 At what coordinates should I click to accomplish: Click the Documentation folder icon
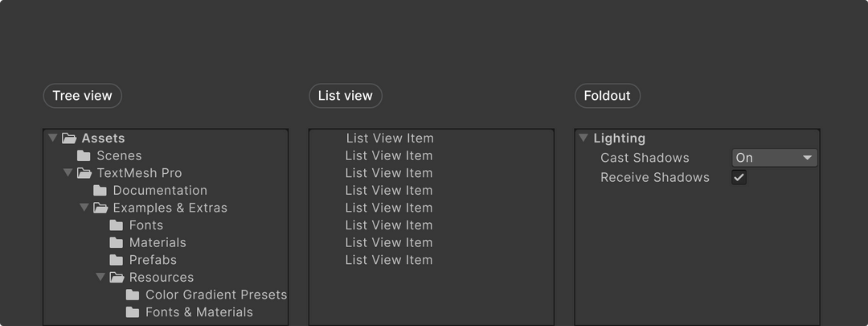click(x=100, y=191)
